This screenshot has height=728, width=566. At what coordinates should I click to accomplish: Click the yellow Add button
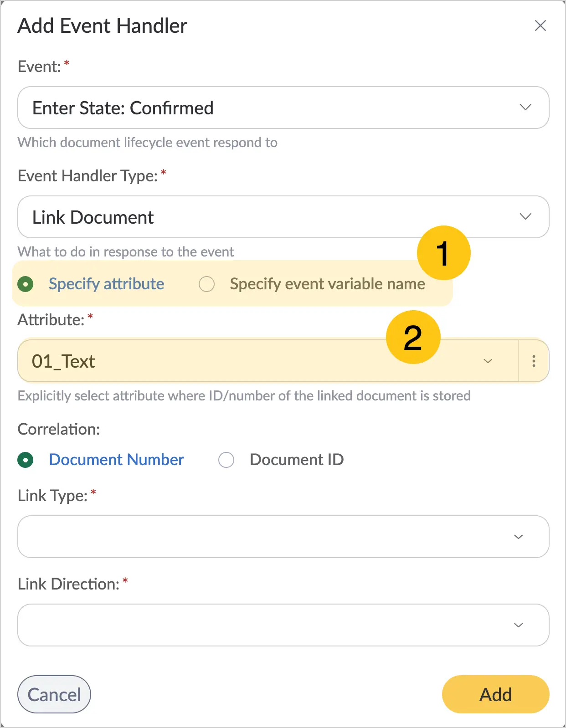(495, 694)
